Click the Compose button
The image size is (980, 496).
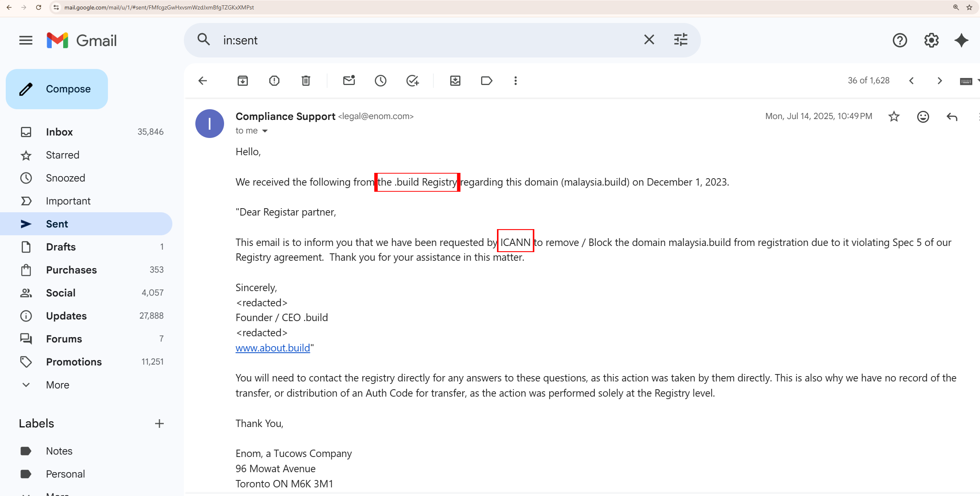point(57,89)
